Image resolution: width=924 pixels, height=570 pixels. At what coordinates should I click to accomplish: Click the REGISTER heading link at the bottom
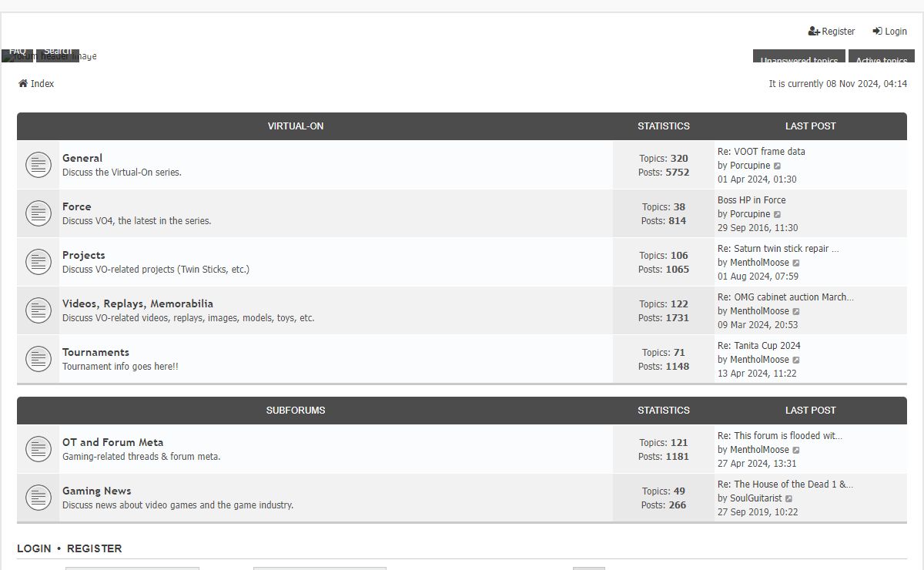[x=95, y=548]
